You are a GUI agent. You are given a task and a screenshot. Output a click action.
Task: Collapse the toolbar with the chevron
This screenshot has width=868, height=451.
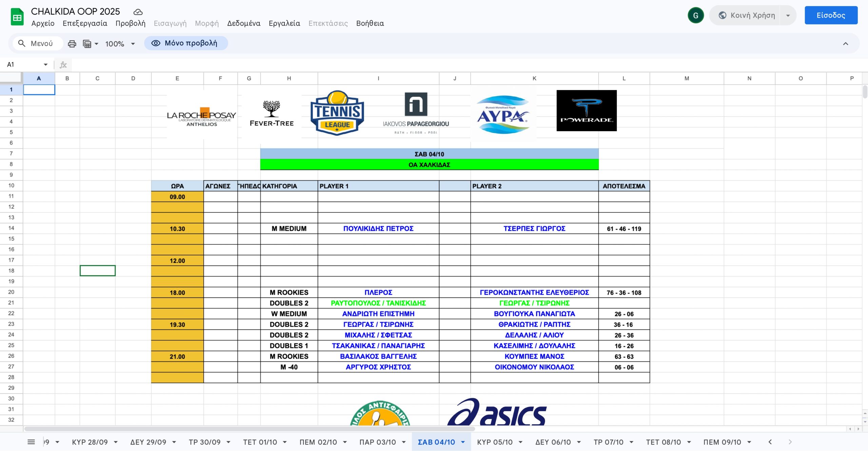point(845,44)
